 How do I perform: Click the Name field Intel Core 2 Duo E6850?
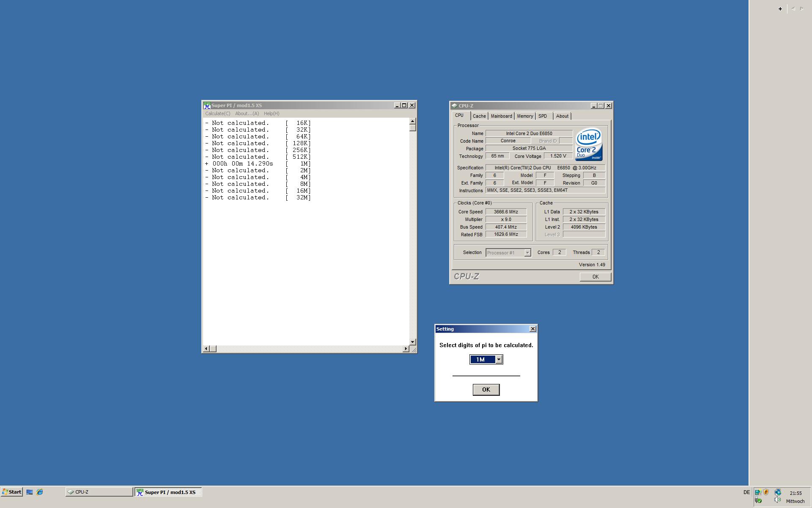tap(529, 133)
